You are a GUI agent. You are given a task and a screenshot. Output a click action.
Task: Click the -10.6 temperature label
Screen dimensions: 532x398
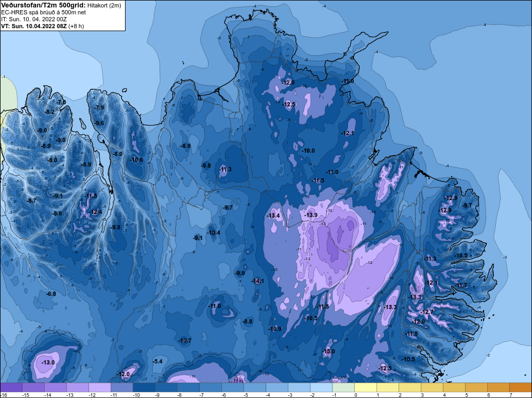(136, 160)
